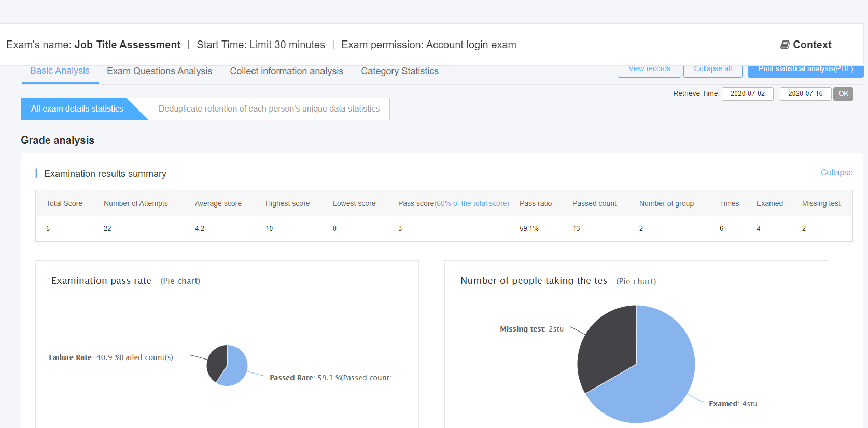
Task: Open Collect information analysis tab
Action: pyautogui.click(x=286, y=71)
